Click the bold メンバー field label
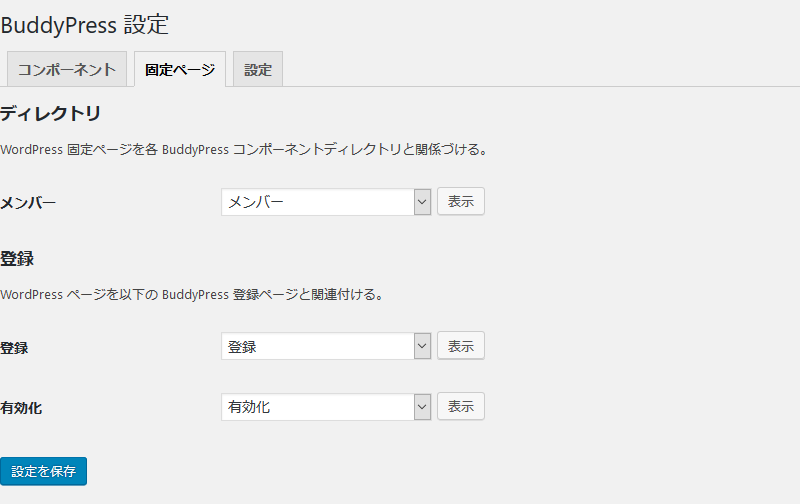The width and height of the screenshot is (800, 504). (28, 203)
